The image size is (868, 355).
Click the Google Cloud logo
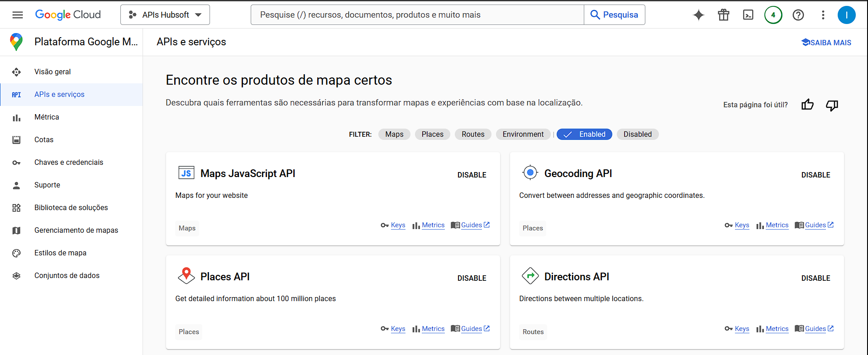[x=68, y=15]
